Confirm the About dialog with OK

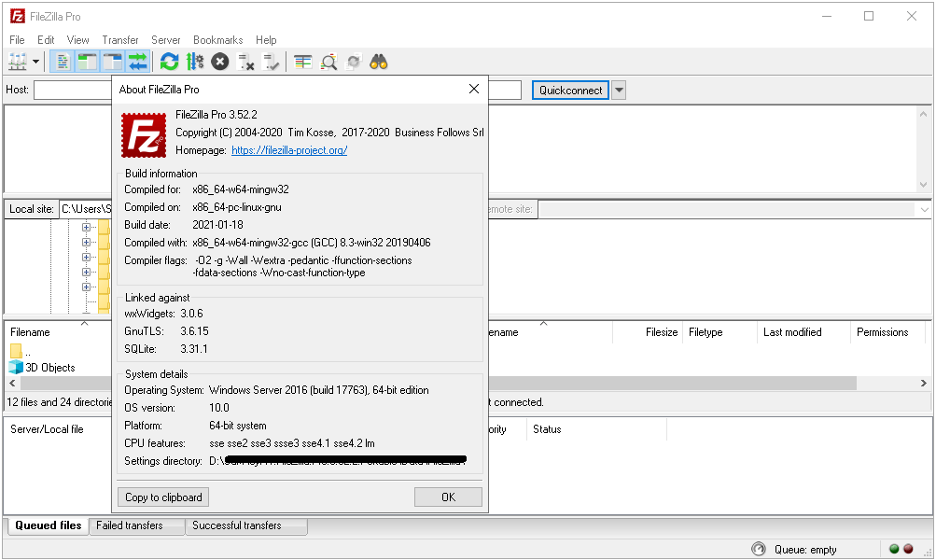pos(448,497)
